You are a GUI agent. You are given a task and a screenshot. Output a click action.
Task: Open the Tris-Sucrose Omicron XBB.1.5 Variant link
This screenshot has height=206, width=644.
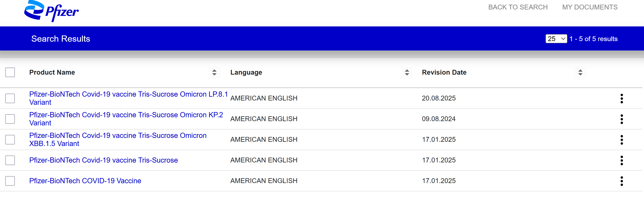(118, 139)
